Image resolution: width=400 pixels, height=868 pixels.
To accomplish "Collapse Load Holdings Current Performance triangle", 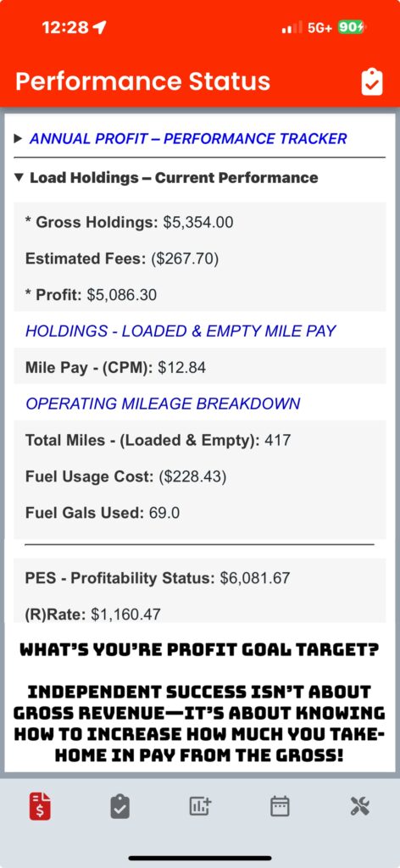I will click(19, 178).
